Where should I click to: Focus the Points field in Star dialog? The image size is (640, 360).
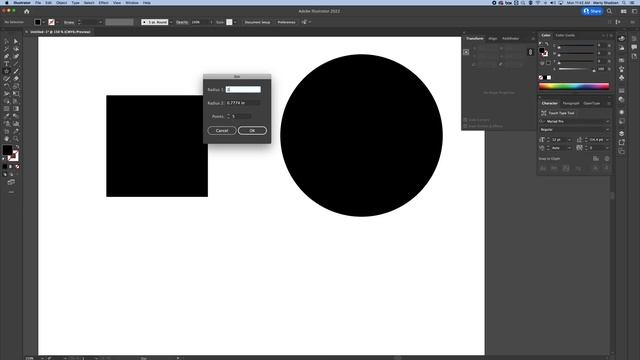pos(242,116)
